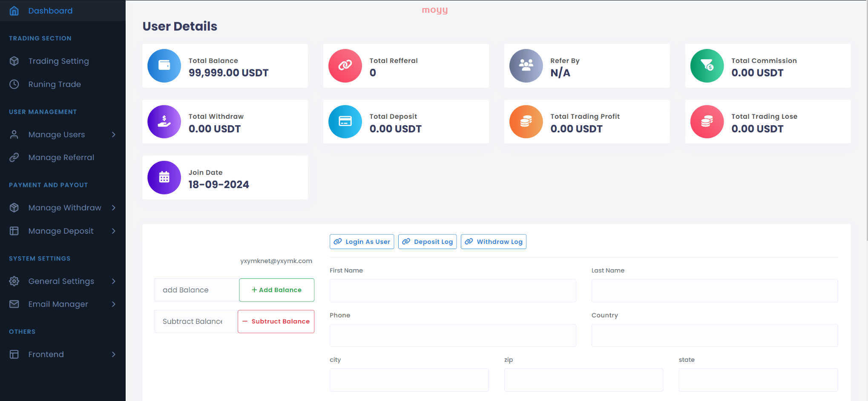Click the Total Commission funnel icon
The image size is (868, 401).
point(707,66)
